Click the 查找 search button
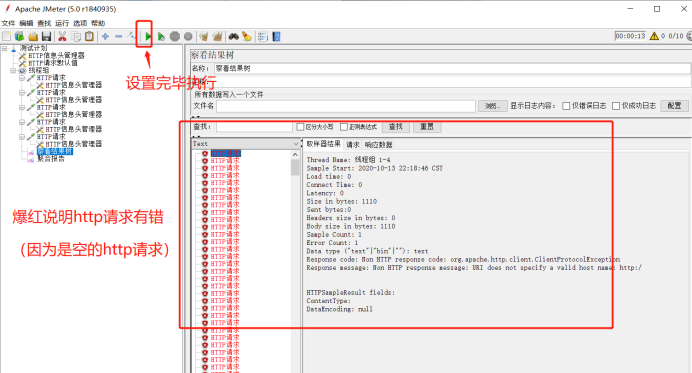The image size is (692, 373). [395, 127]
